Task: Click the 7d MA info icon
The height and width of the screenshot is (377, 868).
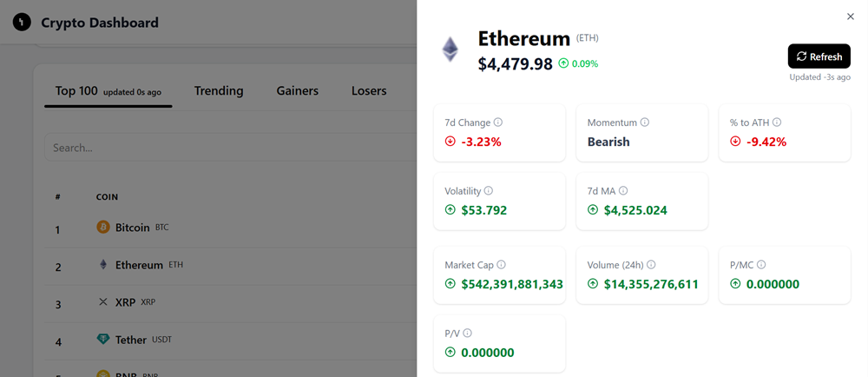Action: coord(623,191)
